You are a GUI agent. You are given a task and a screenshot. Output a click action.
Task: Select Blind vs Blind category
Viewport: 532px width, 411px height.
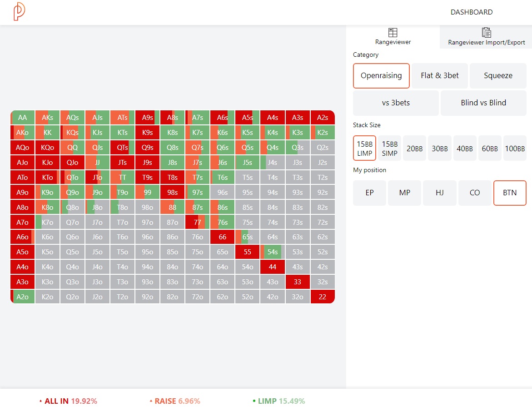(483, 103)
